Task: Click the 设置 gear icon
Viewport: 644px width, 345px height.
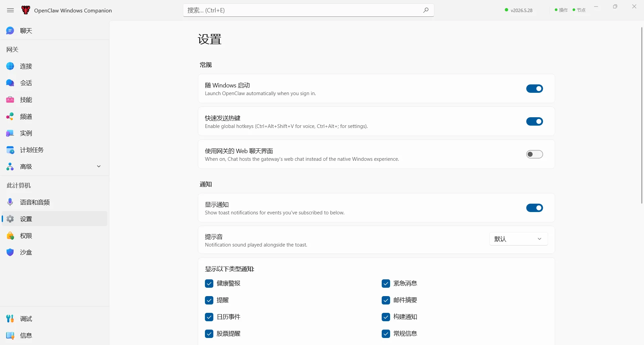Action: pos(10,219)
